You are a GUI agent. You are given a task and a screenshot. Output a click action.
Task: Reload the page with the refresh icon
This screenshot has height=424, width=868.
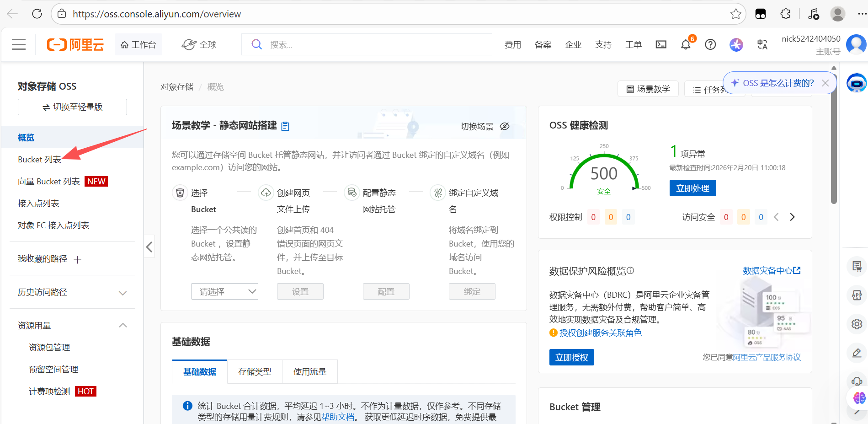(37, 14)
